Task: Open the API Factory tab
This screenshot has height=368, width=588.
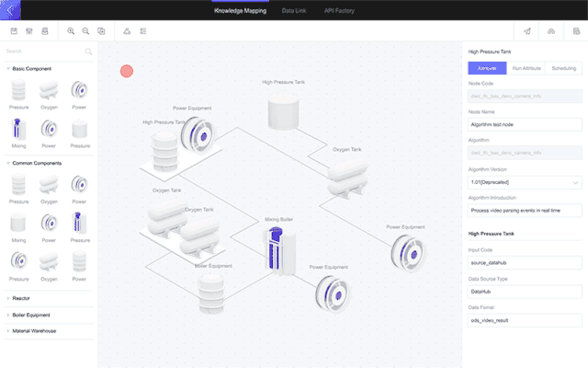Action: 340,10
